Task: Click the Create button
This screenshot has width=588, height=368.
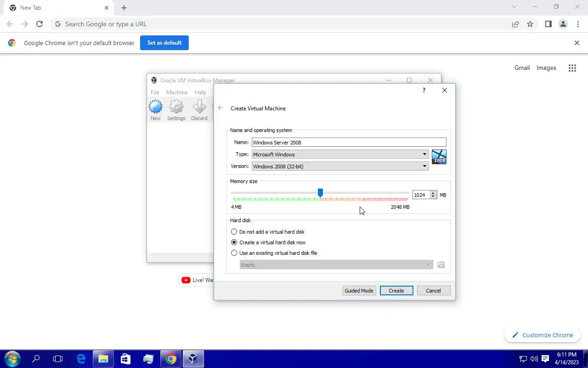Action: tap(396, 291)
